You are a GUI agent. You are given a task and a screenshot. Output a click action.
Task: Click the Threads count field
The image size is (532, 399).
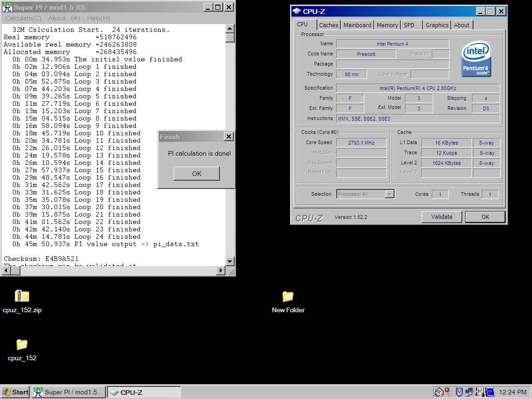[x=490, y=194]
